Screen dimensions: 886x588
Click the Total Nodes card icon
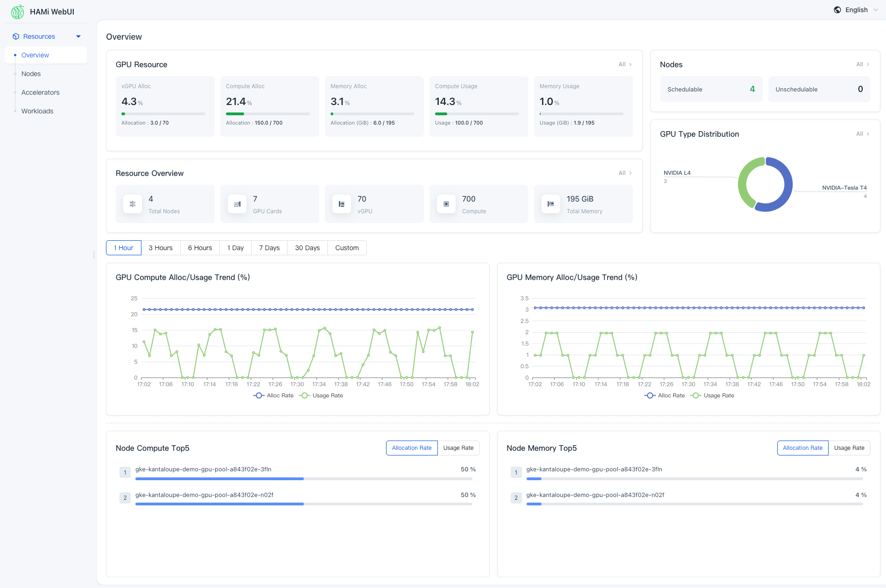[132, 204]
